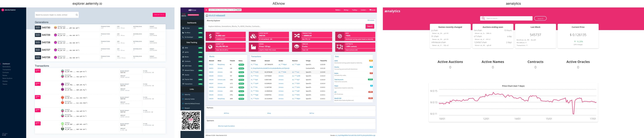Click Iris 6.0 released bell notice
644x138 pixels.
216,15
